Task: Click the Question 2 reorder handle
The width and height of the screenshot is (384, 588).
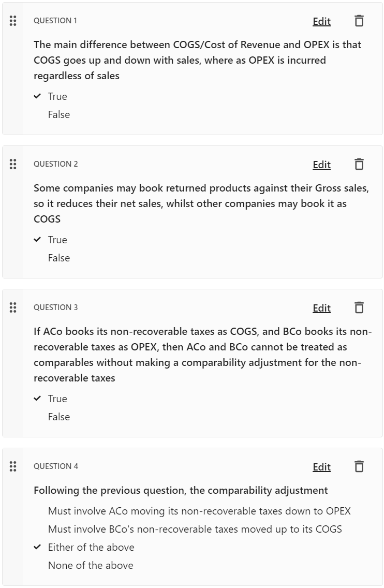Action: tap(13, 164)
